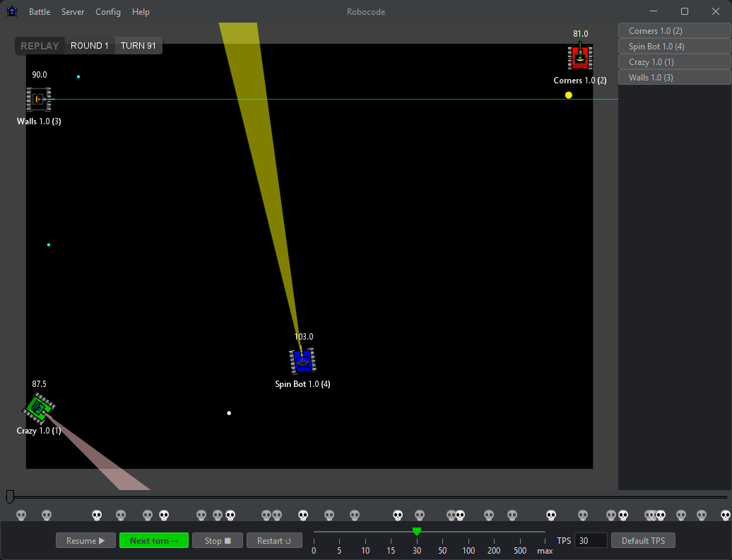732x560 pixels.
Task: Click the green Crazy tank
Action: click(x=39, y=408)
